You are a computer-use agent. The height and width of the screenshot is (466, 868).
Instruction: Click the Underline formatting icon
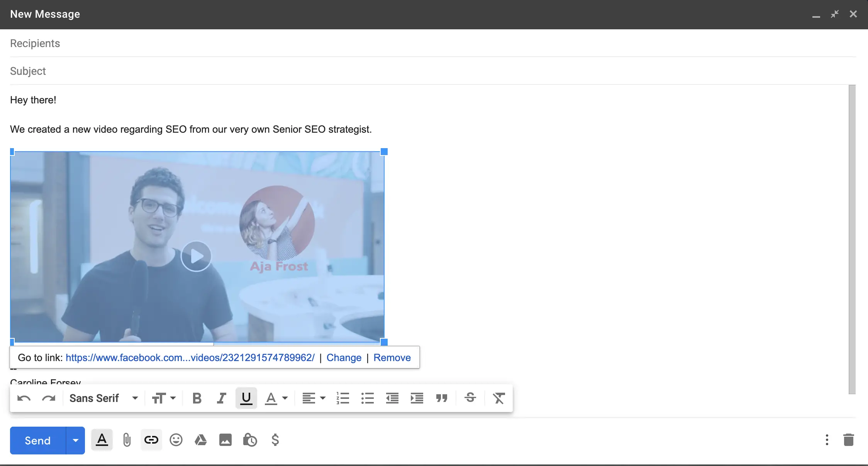[246, 398]
